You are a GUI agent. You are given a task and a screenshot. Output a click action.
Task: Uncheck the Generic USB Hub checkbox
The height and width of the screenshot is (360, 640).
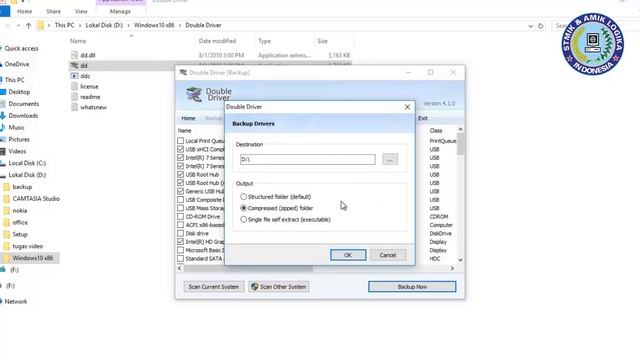click(x=180, y=191)
